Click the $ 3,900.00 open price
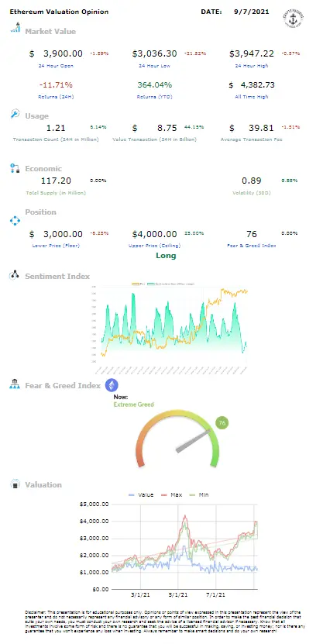Viewport: 323px width, 644px height. 56,53
